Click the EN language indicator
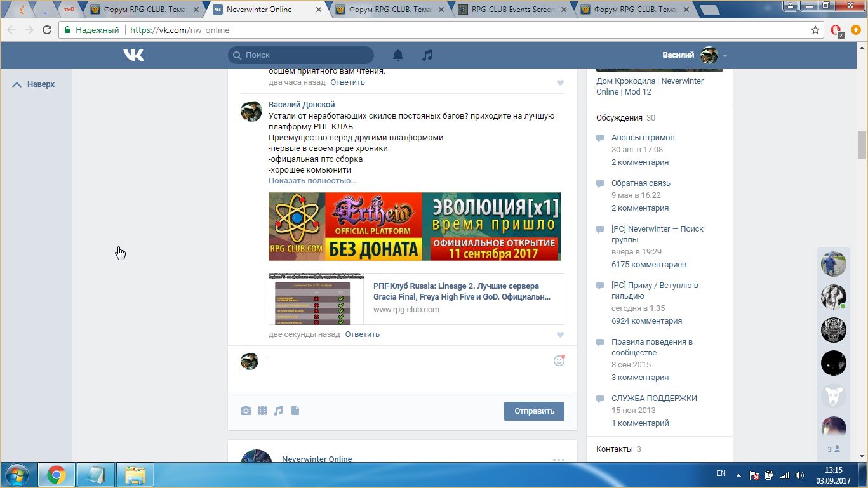Screen dimensions: 868x488 click(x=721, y=473)
